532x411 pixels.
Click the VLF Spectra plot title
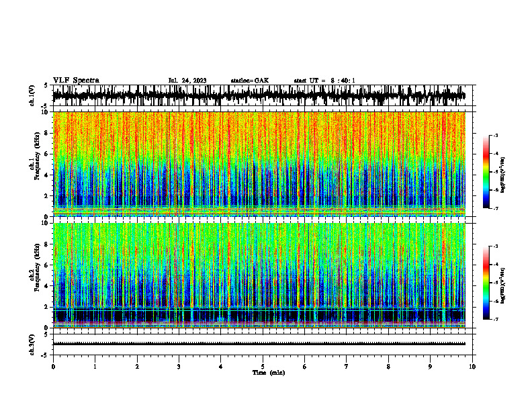pos(76,81)
